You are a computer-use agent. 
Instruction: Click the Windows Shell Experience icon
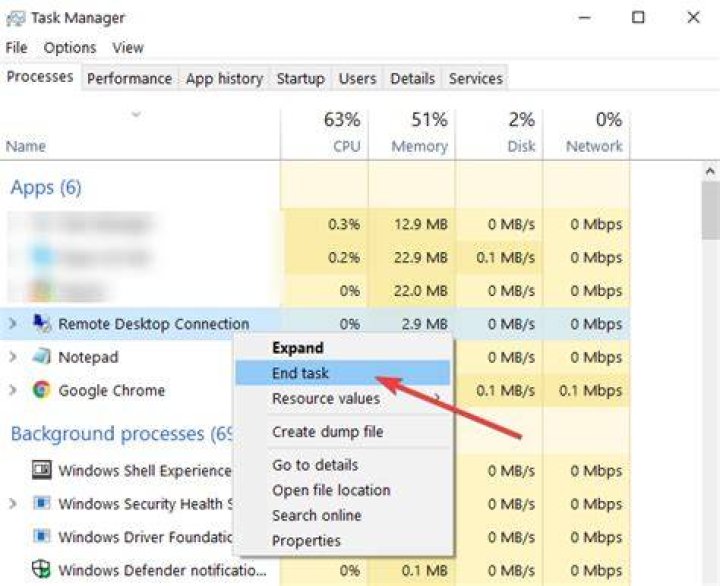[42, 470]
